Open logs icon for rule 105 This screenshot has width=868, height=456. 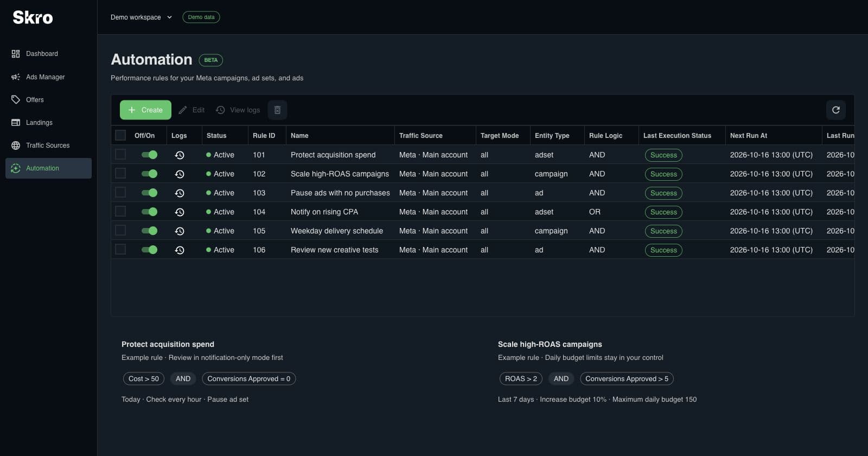click(180, 231)
